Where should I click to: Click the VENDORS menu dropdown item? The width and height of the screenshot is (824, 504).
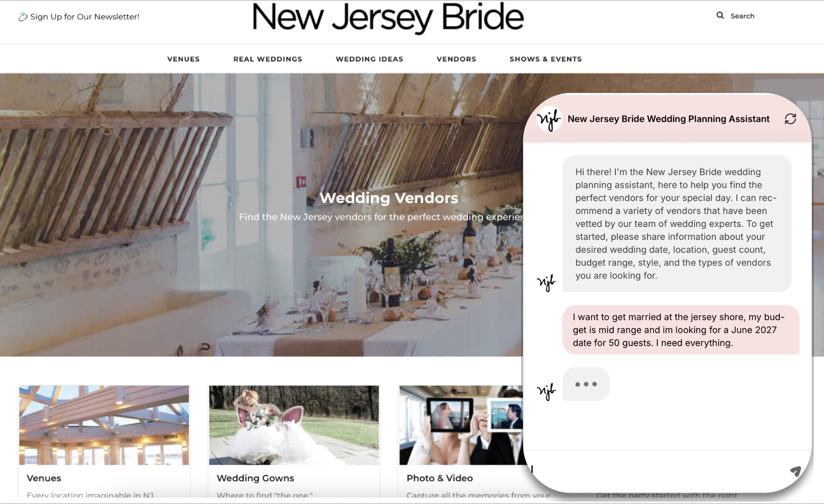pyautogui.click(x=457, y=59)
